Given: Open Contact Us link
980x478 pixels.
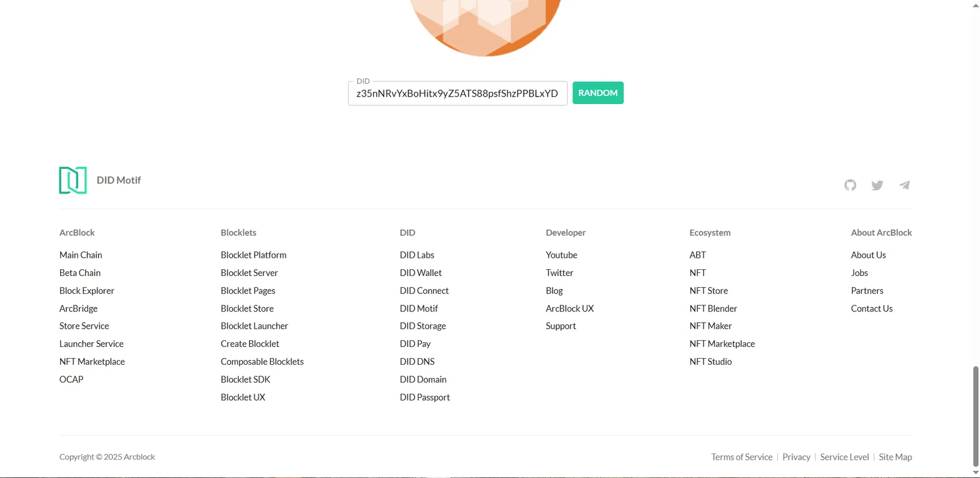Looking at the screenshot, I should click(x=872, y=308).
